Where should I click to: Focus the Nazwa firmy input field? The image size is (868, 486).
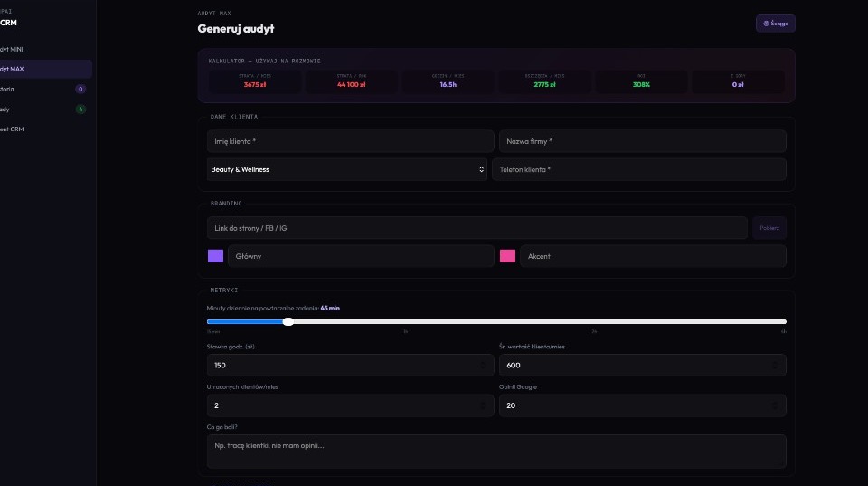tap(642, 141)
